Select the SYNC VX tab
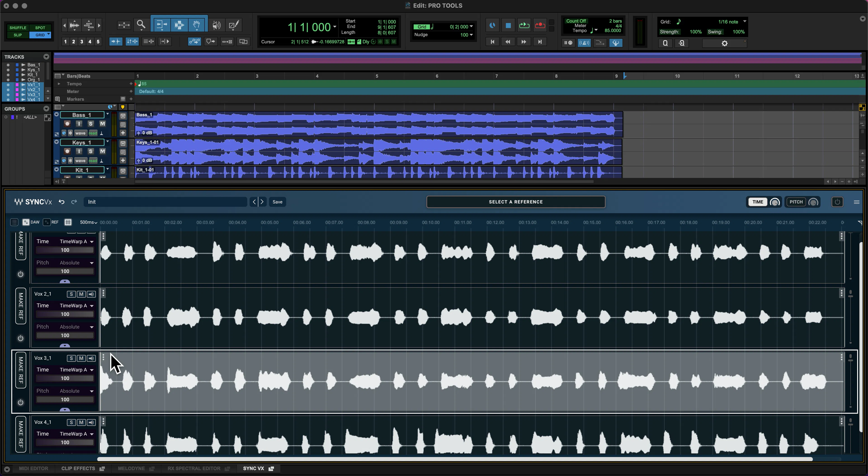 click(x=253, y=469)
